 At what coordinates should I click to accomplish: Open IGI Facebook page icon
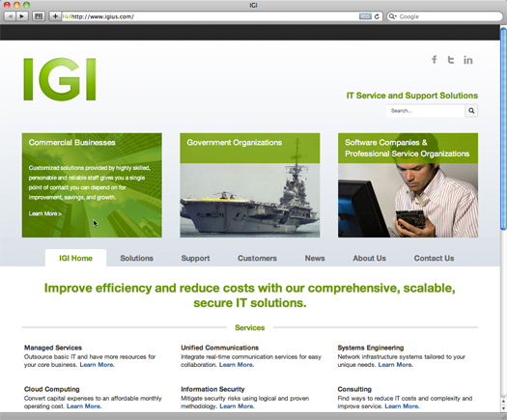point(435,60)
